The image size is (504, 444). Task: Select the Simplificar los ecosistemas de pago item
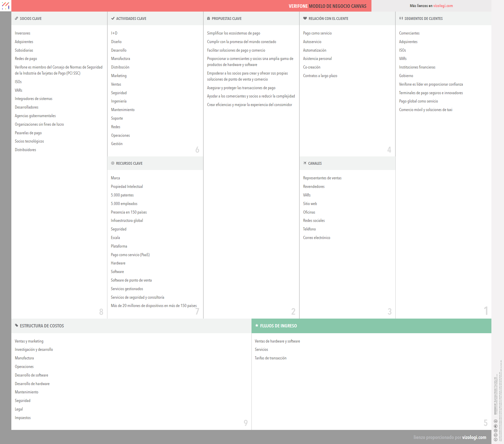tap(233, 33)
